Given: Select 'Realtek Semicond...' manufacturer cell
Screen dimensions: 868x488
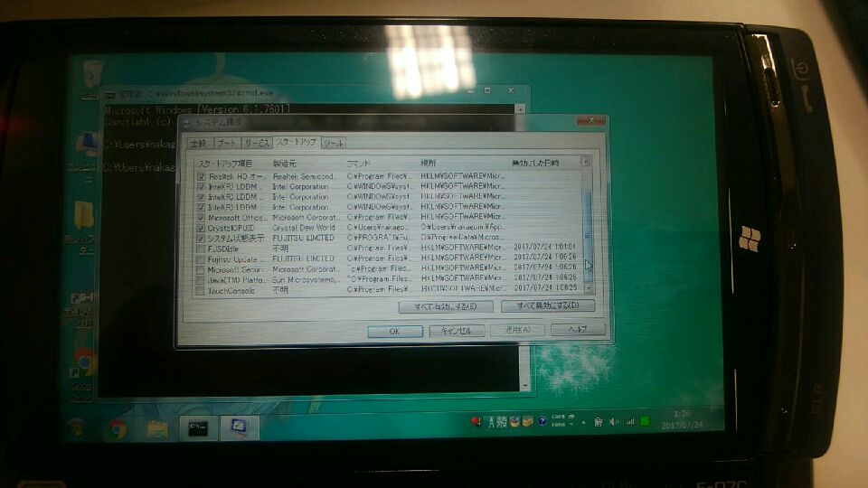Looking at the screenshot, I should click(x=304, y=176).
